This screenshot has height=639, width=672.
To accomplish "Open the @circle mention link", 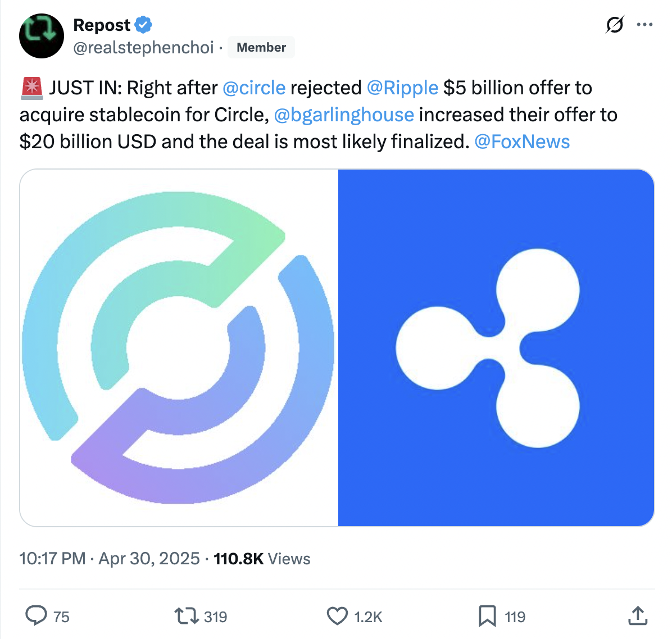I will point(254,88).
